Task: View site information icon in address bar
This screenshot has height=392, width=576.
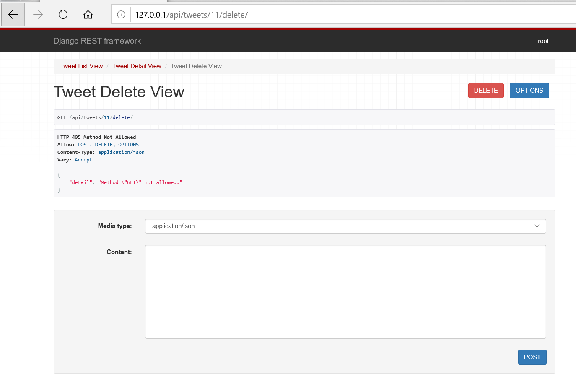Action: [121, 15]
